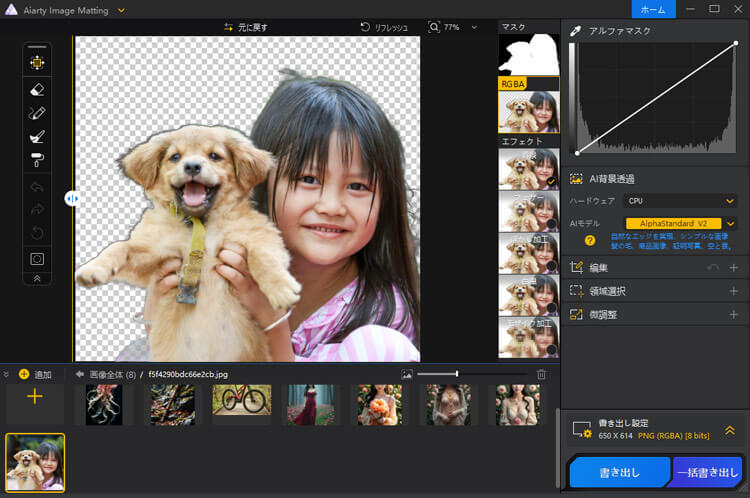Click the AI model help question icon
This screenshot has height=498, width=750.
[590, 241]
